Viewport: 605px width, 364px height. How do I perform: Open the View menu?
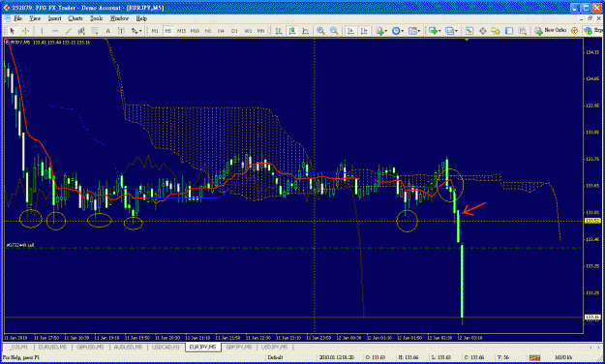35,18
